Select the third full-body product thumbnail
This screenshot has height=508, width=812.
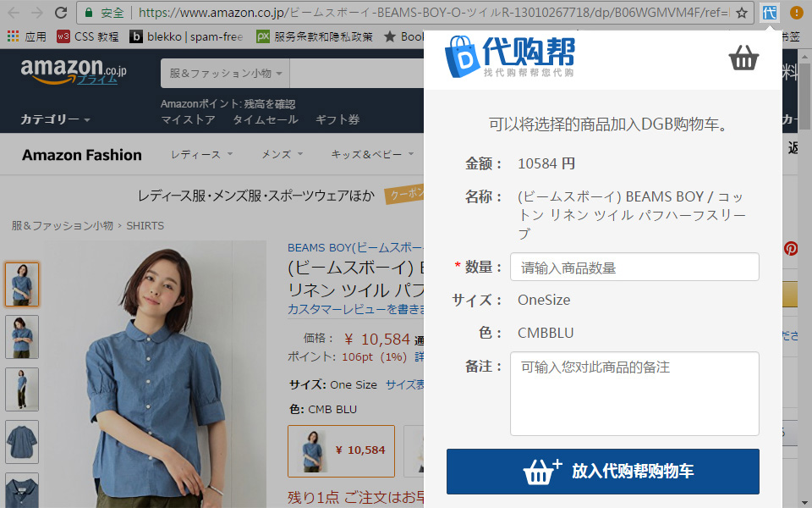[x=22, y=389]
